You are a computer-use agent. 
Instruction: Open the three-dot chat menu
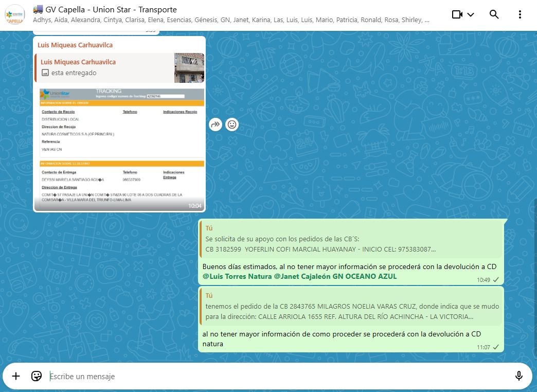coord(520,14)
